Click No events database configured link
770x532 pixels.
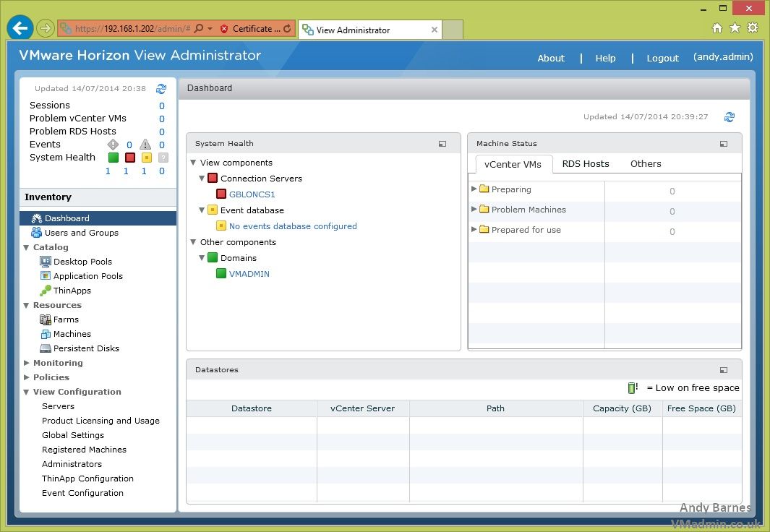(293, 226)
